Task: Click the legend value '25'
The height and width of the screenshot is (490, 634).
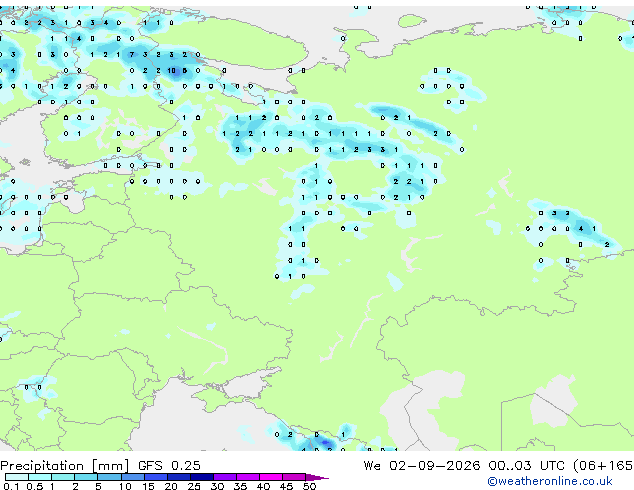Action: (x=194, y=486)
